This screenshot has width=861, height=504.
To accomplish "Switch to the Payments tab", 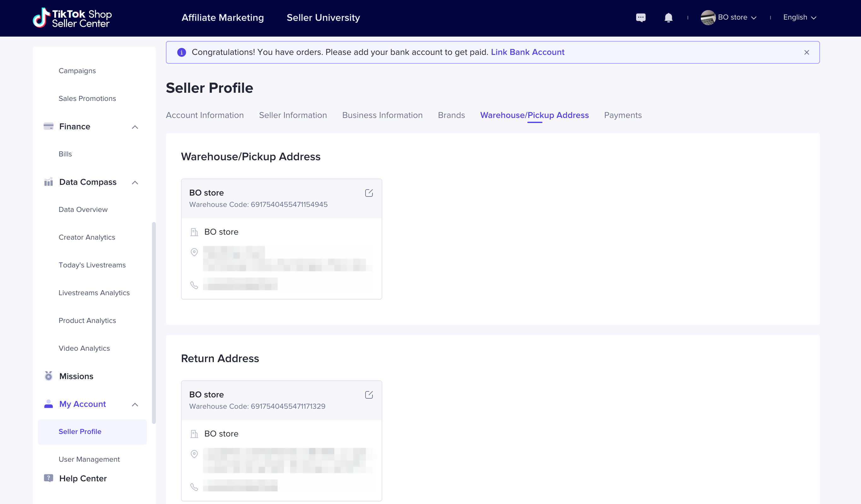I will click(623, 115).
